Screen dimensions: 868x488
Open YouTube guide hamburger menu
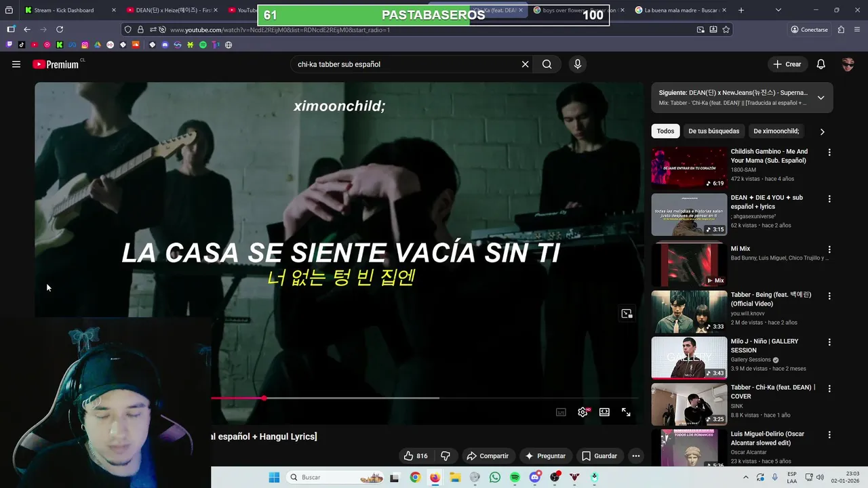click(16, 64)
